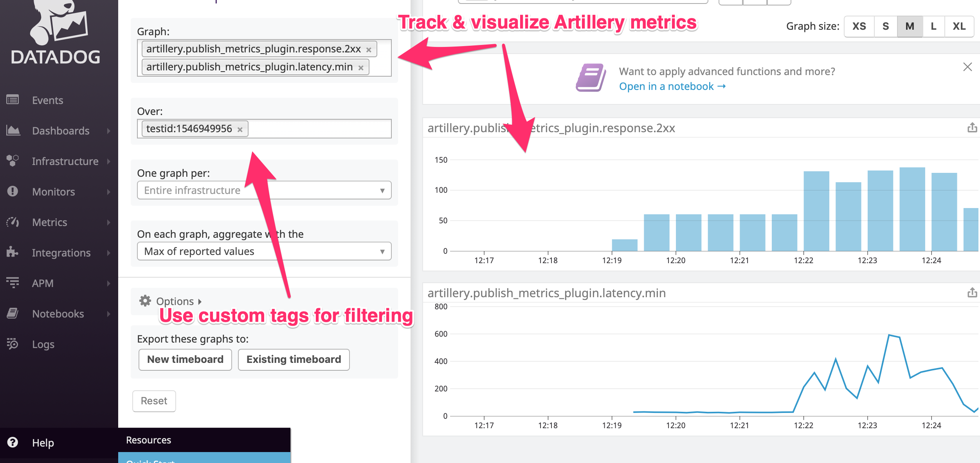Image resolution: width=980 pixels, height=463 pixels.
Task: Set graph size to XS
Action: pyautogui.click(x=859, y=26)
